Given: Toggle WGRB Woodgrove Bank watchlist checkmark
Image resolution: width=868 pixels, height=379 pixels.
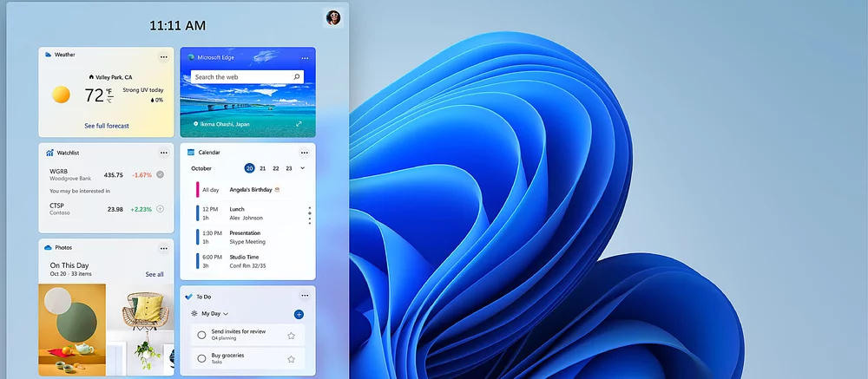Looking at the screenshot, I should coord(160,174).
